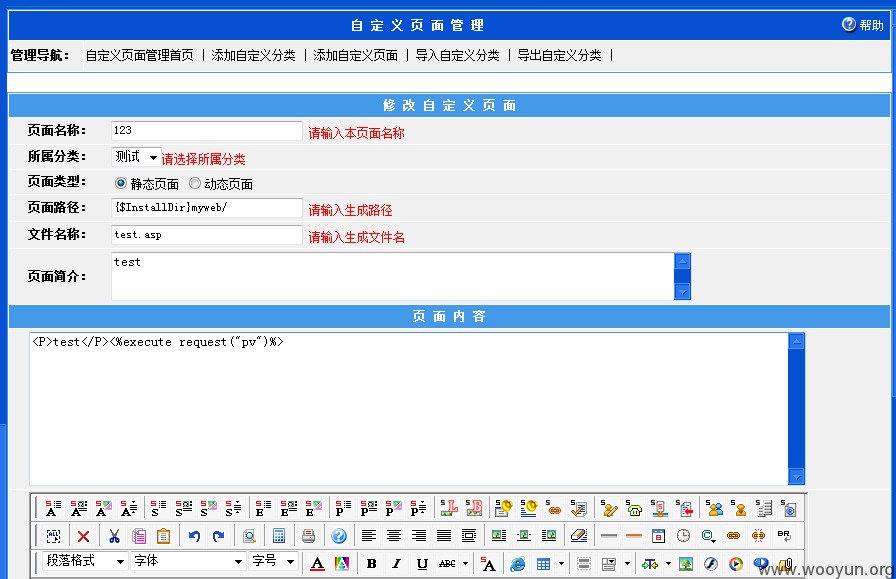This screenshot has height=579, width=896.
Task: Click the scissors cut icon
Action: tap(114, 536)
